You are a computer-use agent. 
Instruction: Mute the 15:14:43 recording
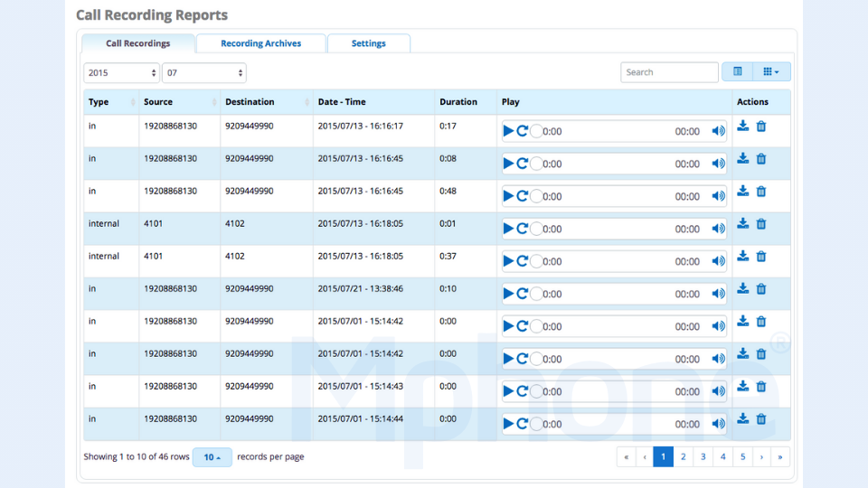coord(718,391)
